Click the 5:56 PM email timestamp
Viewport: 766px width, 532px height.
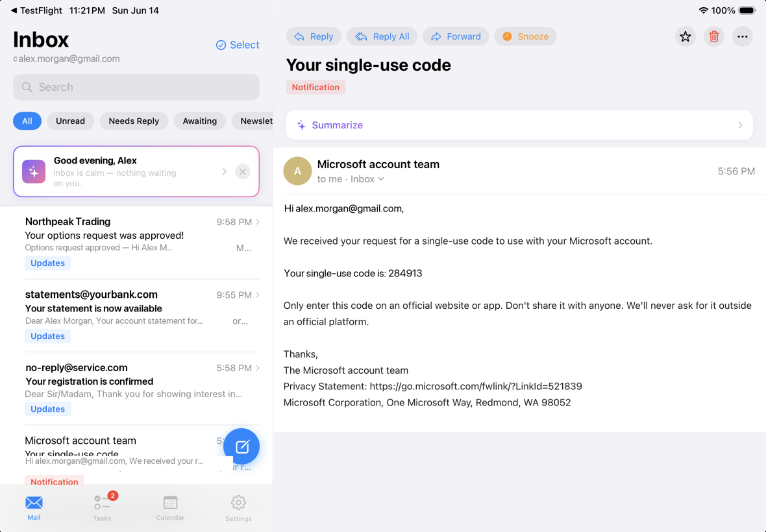[x=736, y=171]
